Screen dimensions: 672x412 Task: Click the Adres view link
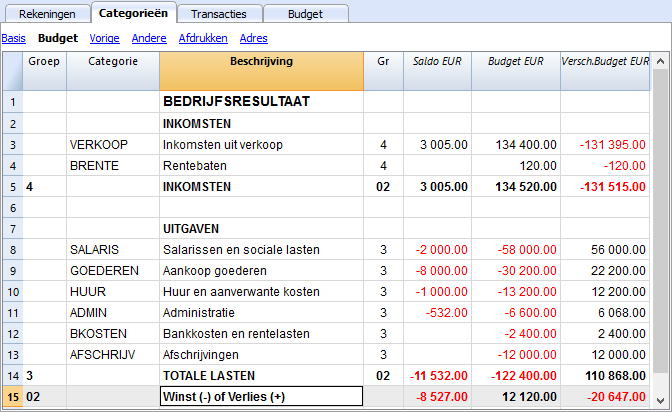click(x=254, y=38)
